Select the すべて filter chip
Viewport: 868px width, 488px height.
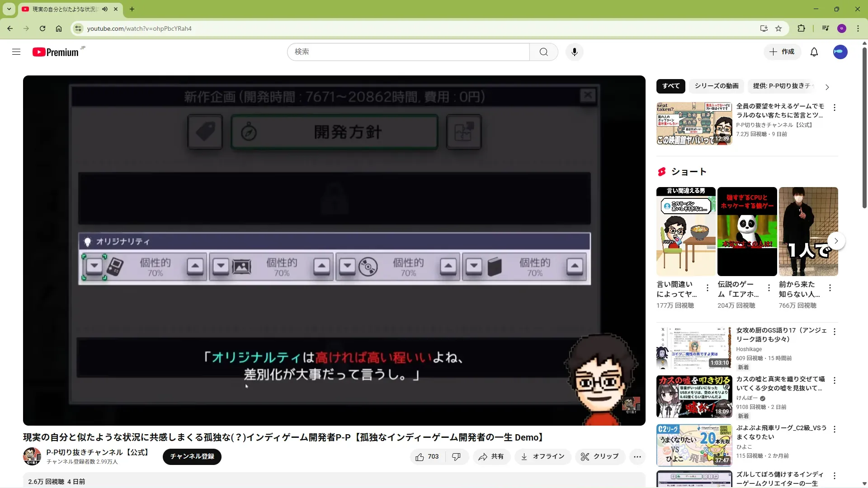(x=670, y=86)
